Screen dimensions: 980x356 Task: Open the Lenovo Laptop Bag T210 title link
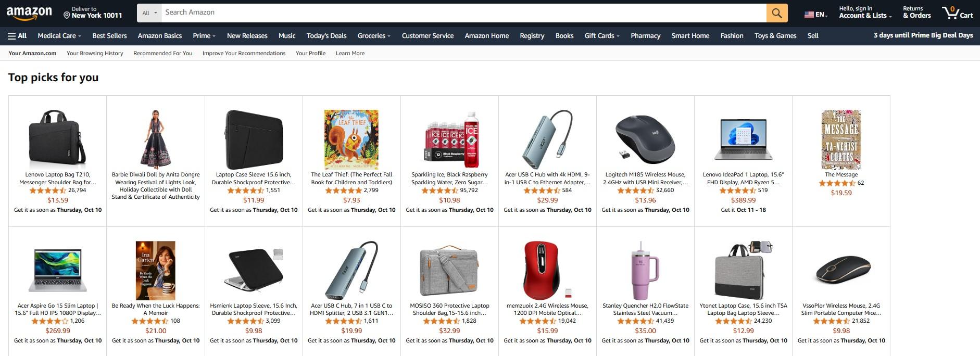(x=58, y=179)
